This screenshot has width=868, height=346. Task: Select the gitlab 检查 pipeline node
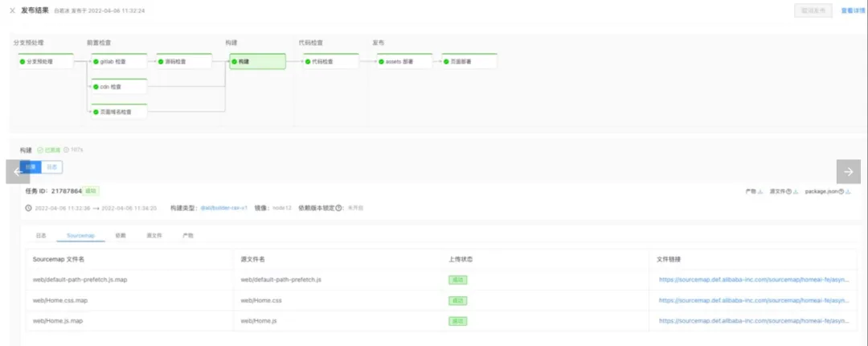pos(119,61)
